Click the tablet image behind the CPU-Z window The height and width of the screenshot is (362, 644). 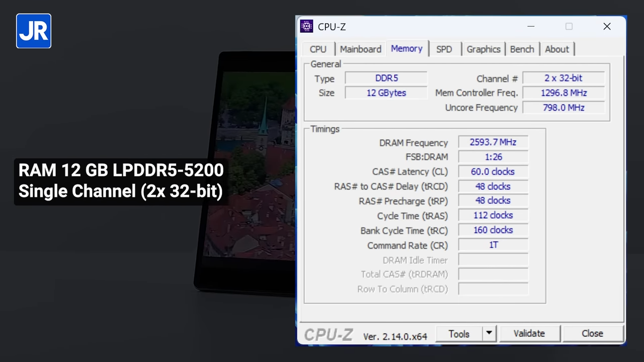click(x=245, y=171)
